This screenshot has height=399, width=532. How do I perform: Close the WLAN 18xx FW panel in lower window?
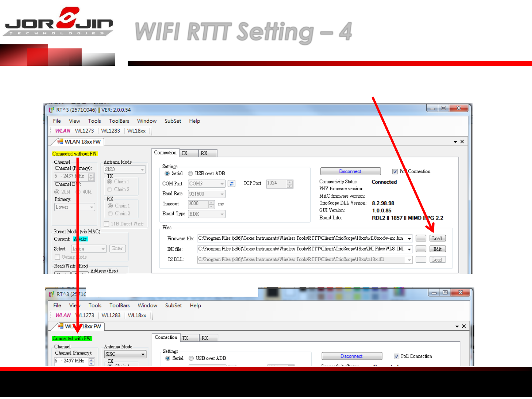coord(464,326)
